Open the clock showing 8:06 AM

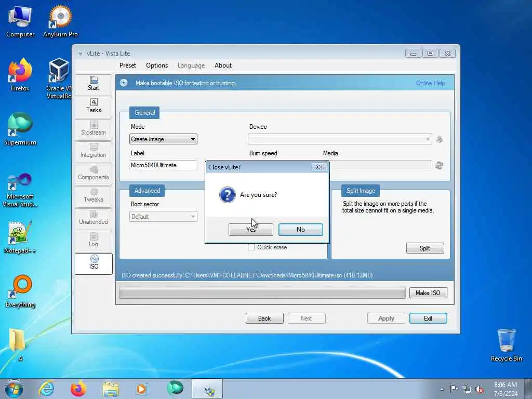(x=506, y=389)
